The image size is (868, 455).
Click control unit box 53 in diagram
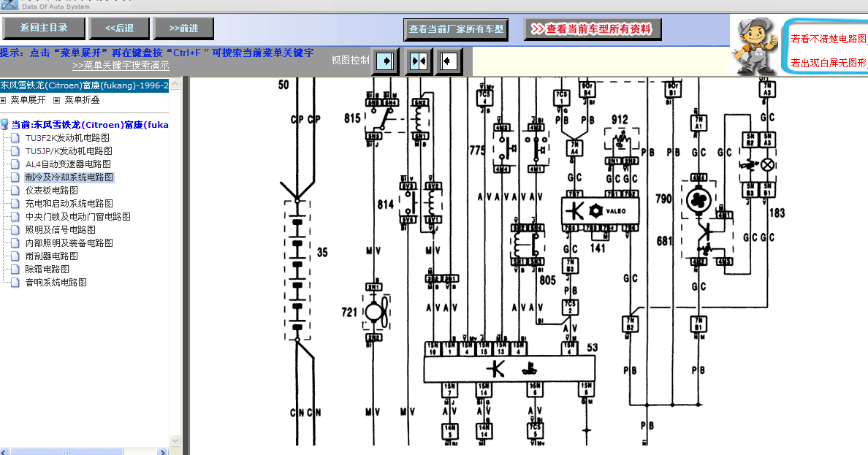pyautogui.click(x=509, y=369)
